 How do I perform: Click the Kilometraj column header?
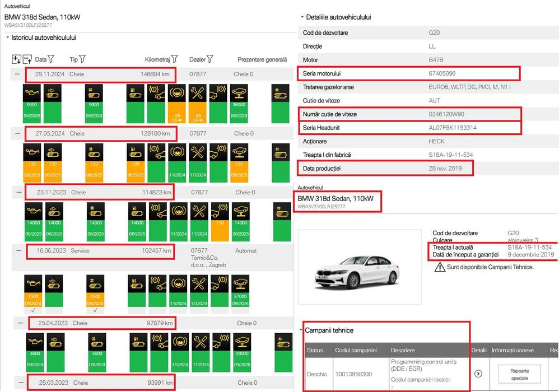(x=157, y=59)
